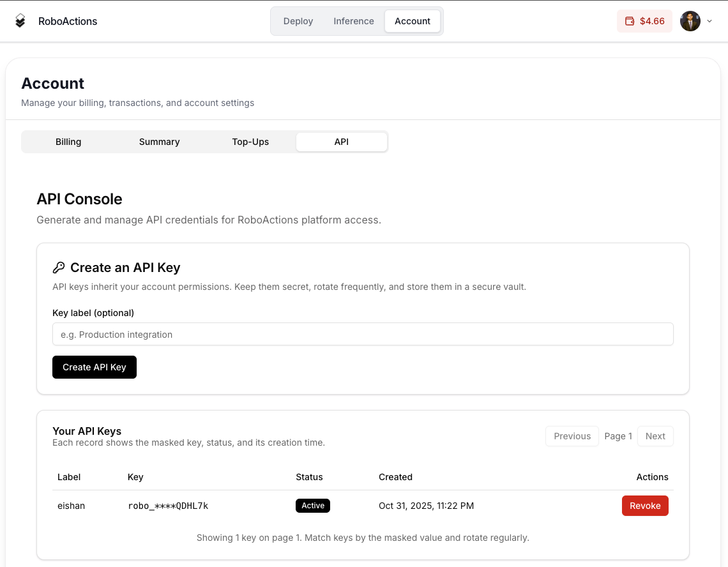
Task: Click the Page 1 indicator
Action: [x=618, y=436]
